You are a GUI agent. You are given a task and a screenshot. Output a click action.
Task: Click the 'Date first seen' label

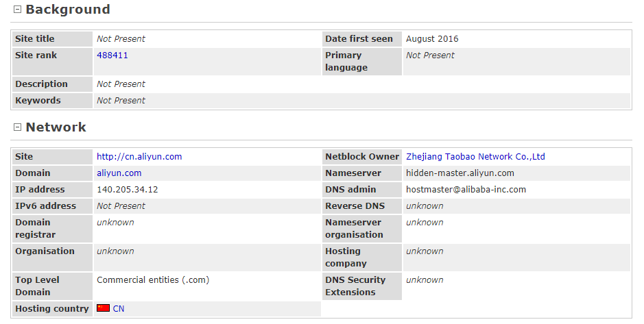click(359, 39)
